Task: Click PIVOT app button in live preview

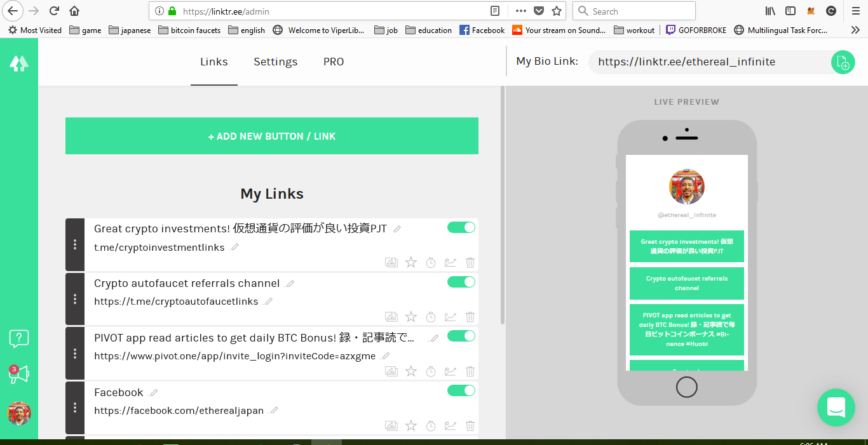Action: coord(687,329)
